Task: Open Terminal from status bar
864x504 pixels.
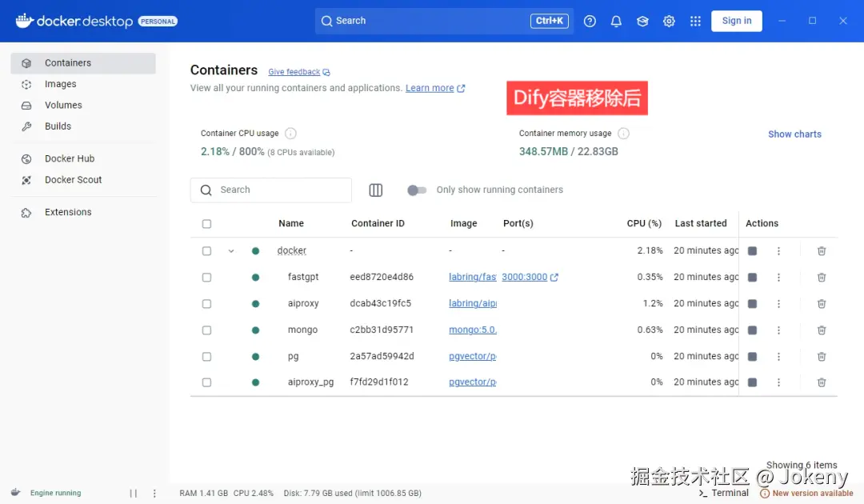Action: pos(723,493)
